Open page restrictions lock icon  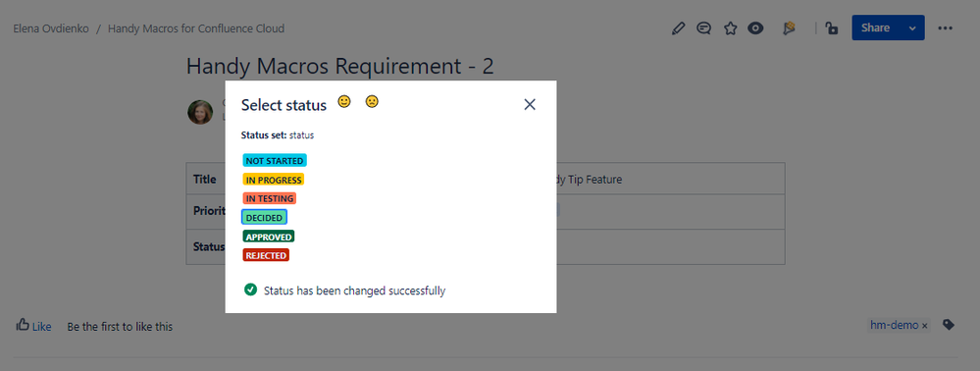[x=831, y=28]
